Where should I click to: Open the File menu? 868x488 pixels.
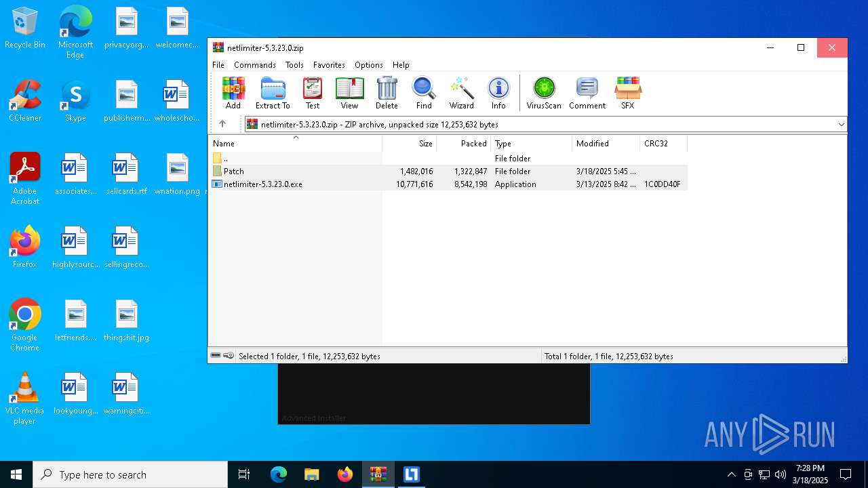point(218,65)
